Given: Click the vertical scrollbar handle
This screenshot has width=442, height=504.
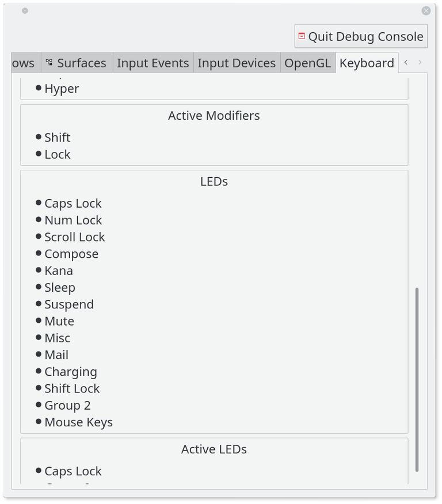Looking at the screenshot, I should 417,380.
